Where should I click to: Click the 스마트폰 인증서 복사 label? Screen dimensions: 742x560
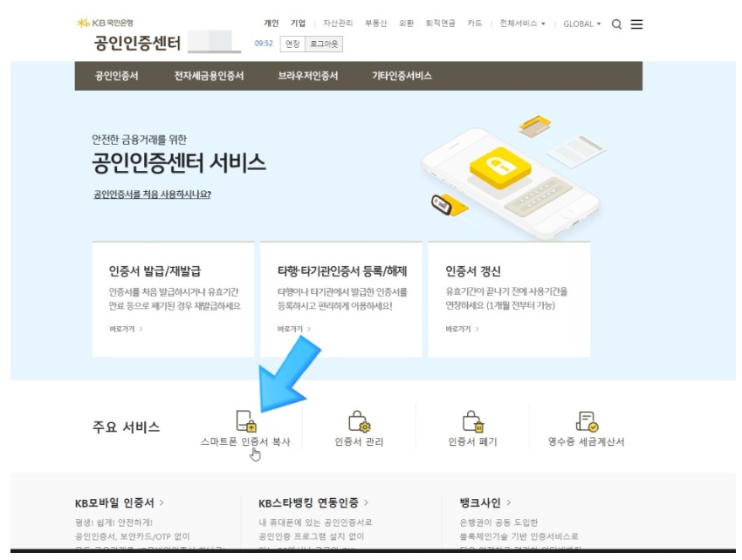point(245,441)
